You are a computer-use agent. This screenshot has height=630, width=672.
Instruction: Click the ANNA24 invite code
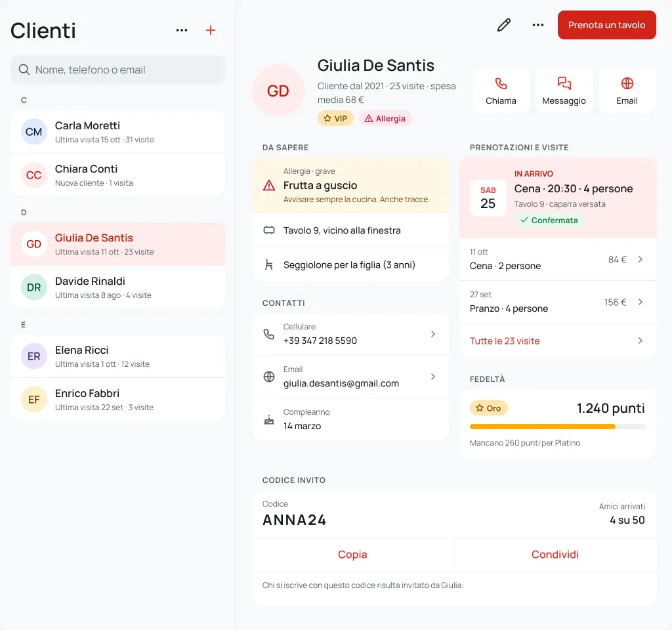pos(295,520)
